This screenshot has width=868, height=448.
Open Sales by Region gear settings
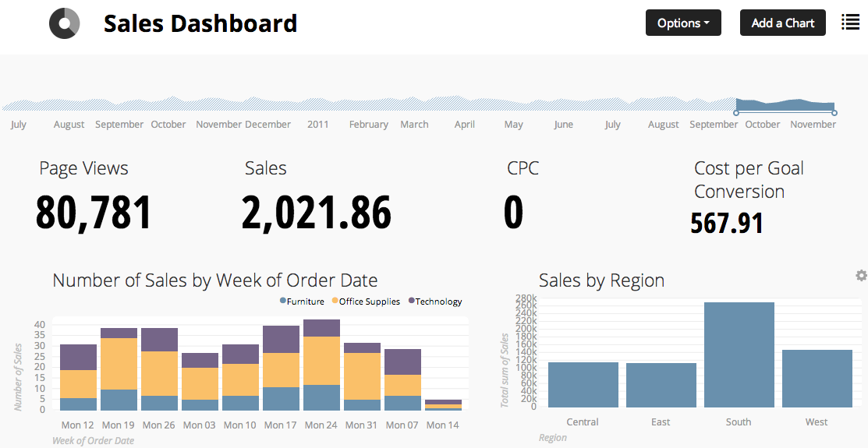pyautogui.click(x=861, y=275)
